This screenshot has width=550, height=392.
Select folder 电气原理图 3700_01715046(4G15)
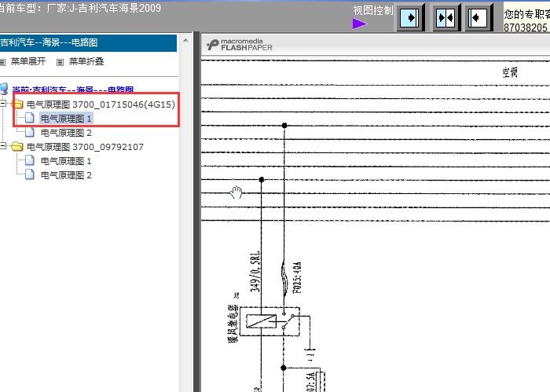coord(101,104)
